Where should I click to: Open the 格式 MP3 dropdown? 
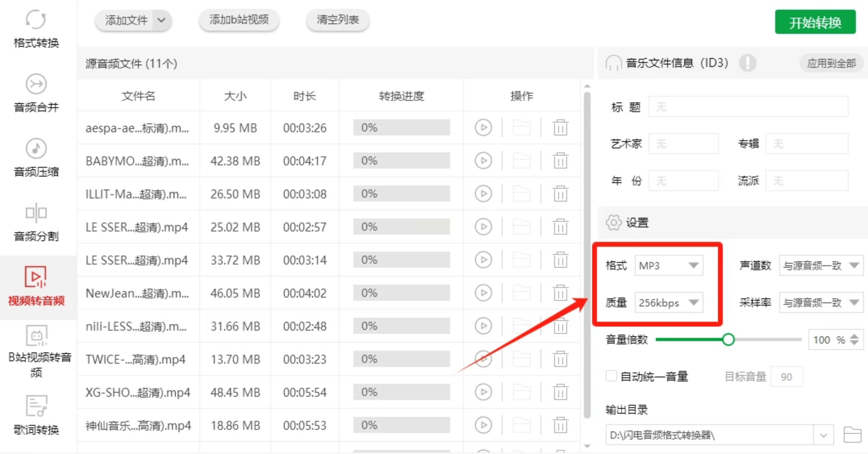pos(669,266)
